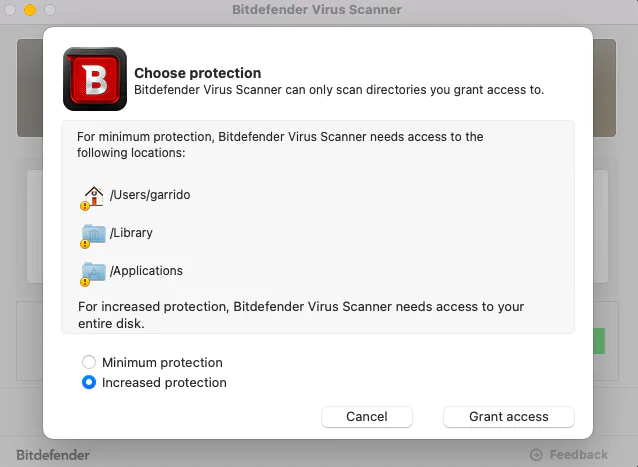This screenshot has width=638, height=467.
Task: Click the Choose protection heading
Action: pos(197,73)
